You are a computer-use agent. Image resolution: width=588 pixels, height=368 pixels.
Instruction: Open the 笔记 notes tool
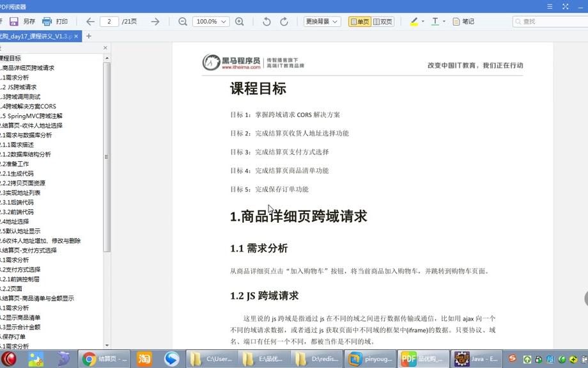(x=463, y=21)
